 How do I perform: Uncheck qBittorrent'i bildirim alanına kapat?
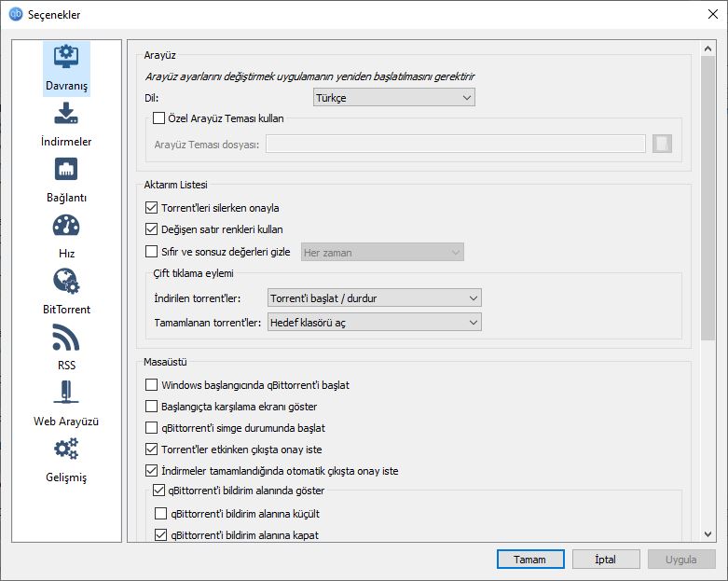click(160, 535)
